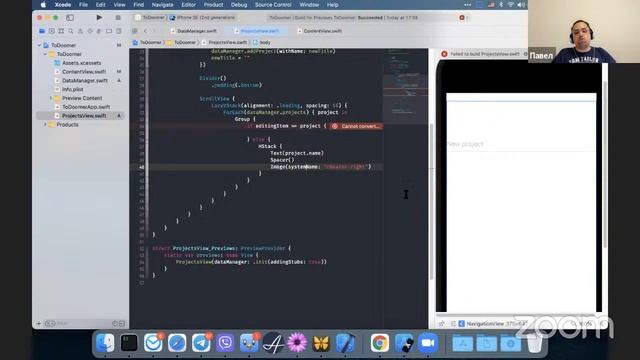Show related items grid menu in editor
This screenshot has width=640, height=360.
[135, 31]
